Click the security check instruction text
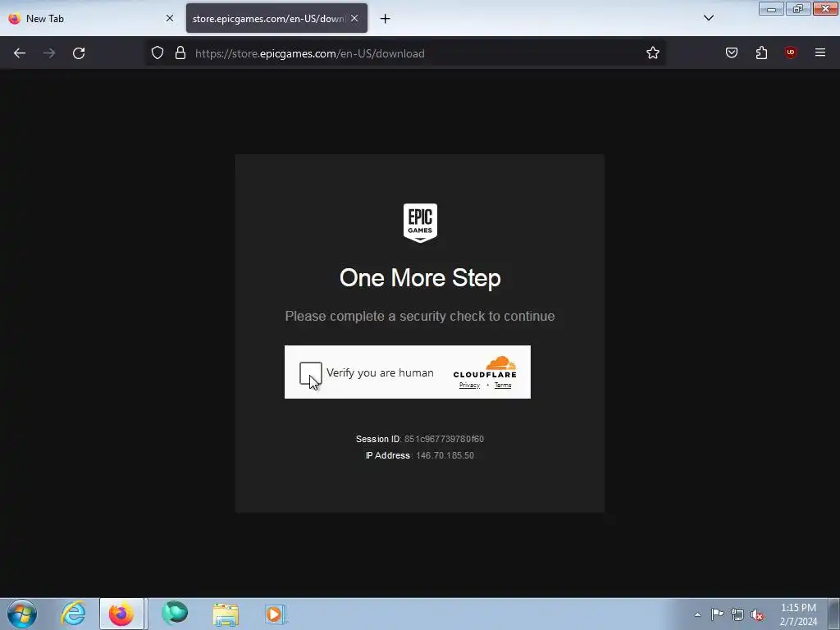840x630 pixels. [x=420, y=316]
